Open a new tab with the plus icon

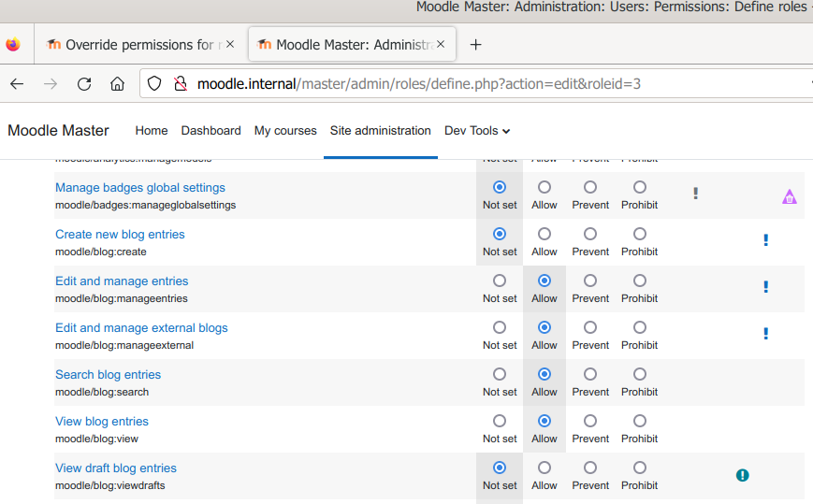pos(475,45)
